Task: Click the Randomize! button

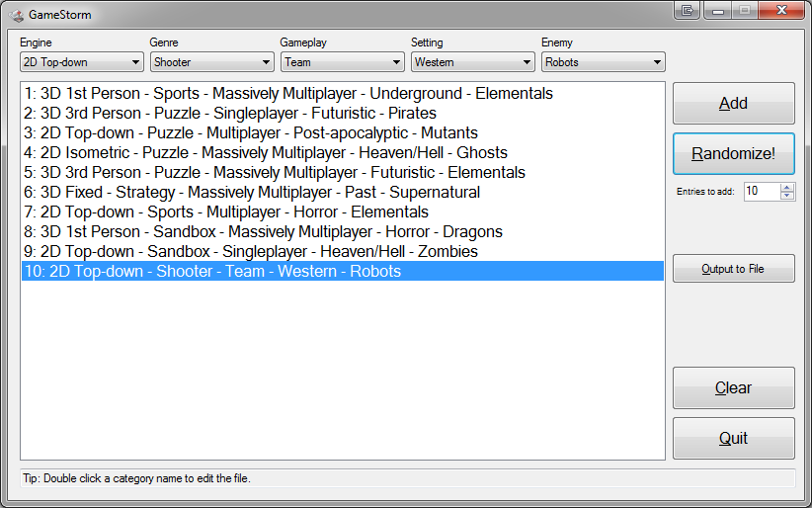Action: point(733,154)
